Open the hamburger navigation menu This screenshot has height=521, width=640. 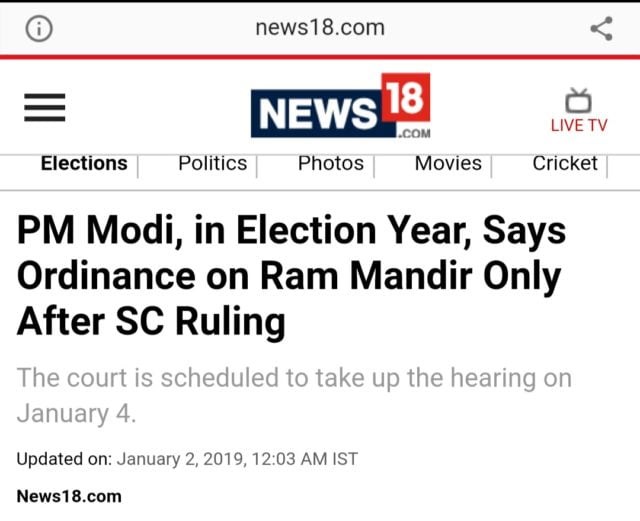45,109
